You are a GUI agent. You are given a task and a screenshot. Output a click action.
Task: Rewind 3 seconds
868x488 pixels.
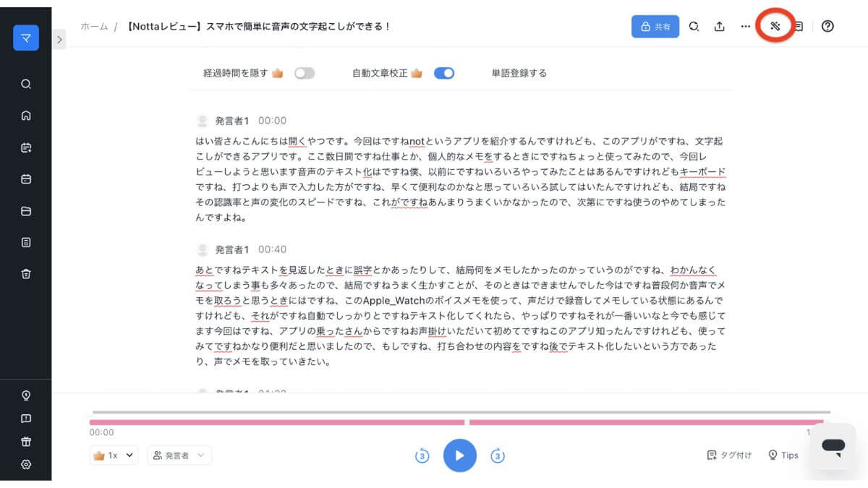(x=422, y=455)
